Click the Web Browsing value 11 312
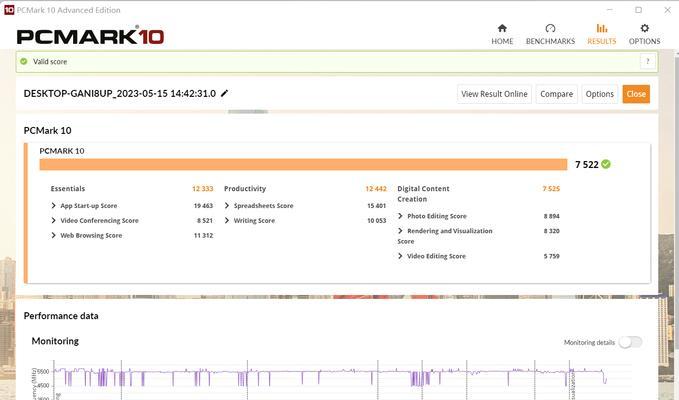Viewport: 679px width, 400px height. pyautogui.click(x=203, y=235)
